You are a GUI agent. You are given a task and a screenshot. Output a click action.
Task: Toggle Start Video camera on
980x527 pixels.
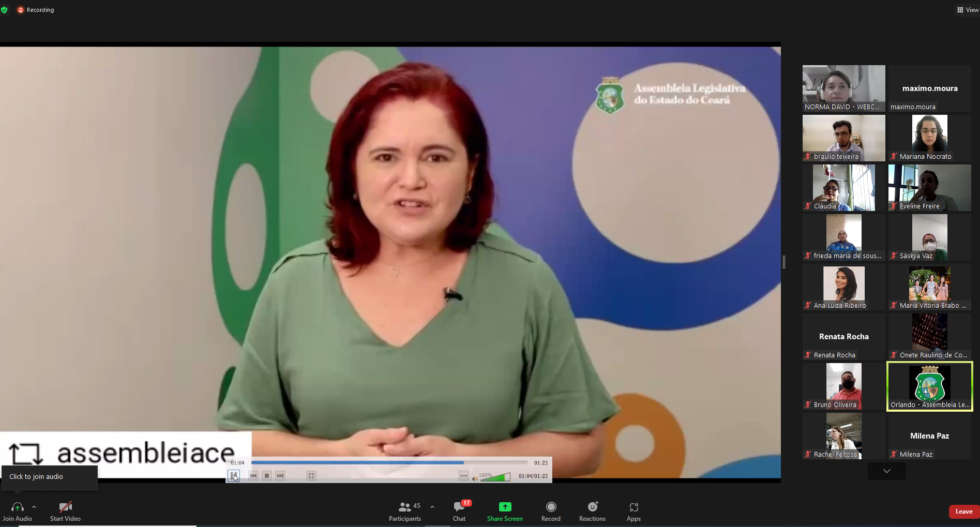[x=65, y=510]
